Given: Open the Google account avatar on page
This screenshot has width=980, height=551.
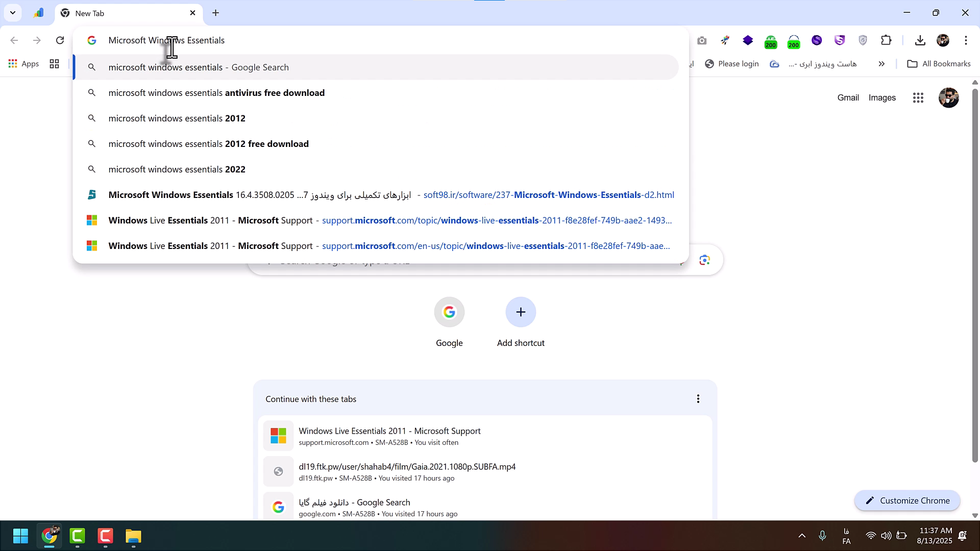Looking at the screenshot, I should pyautogui.click(x=948, y=97).
